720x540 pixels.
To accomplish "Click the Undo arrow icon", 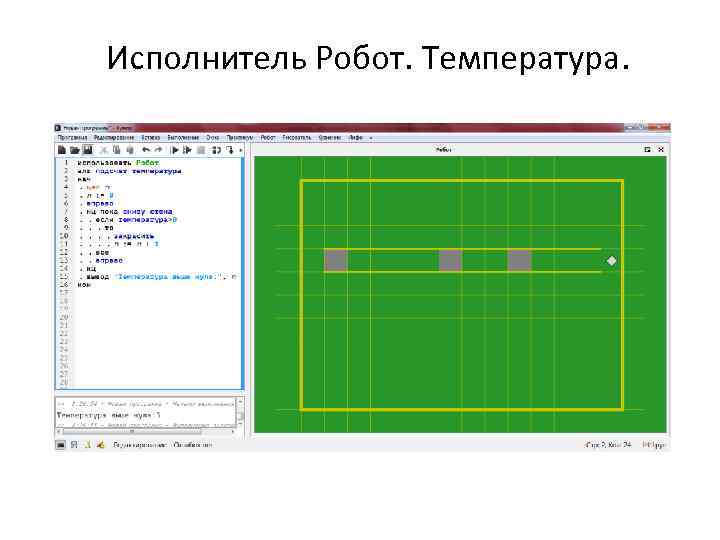I will click(146, 150).
